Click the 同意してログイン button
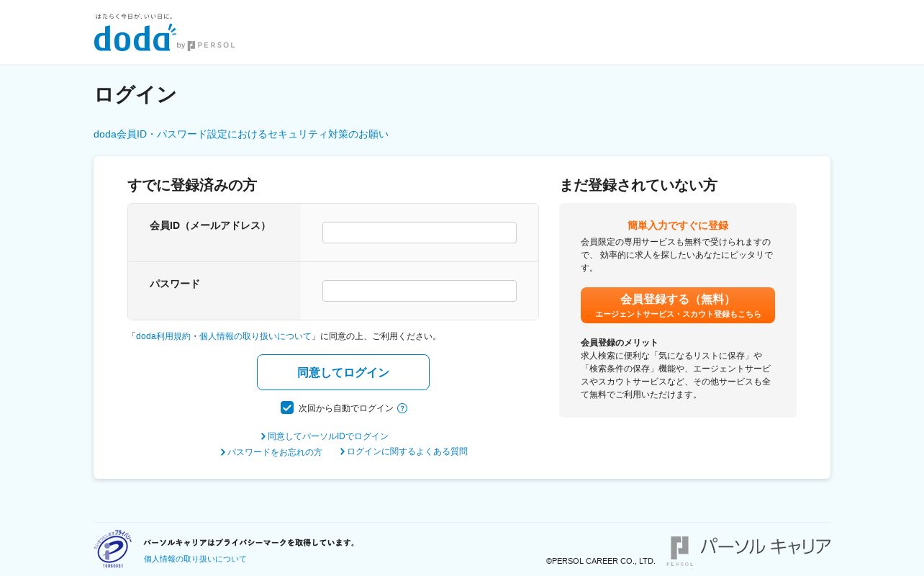Screen dimensions: 924x576 pyautogui.click(x=343, y=372)
